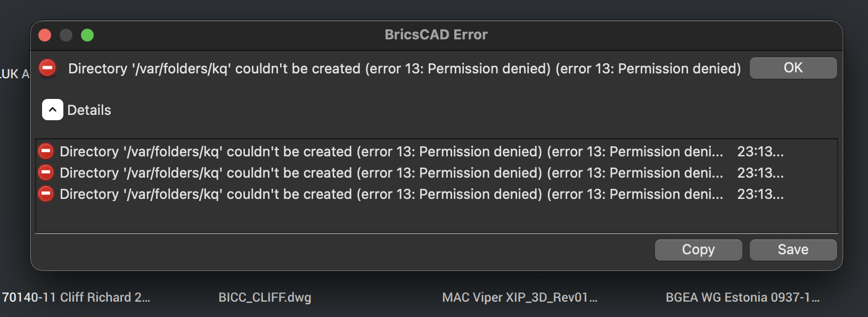This screenshot has width=868, height=317.
Task: Open BICC_CLIFF.dwg file
Action: click(x=265, y=297)
